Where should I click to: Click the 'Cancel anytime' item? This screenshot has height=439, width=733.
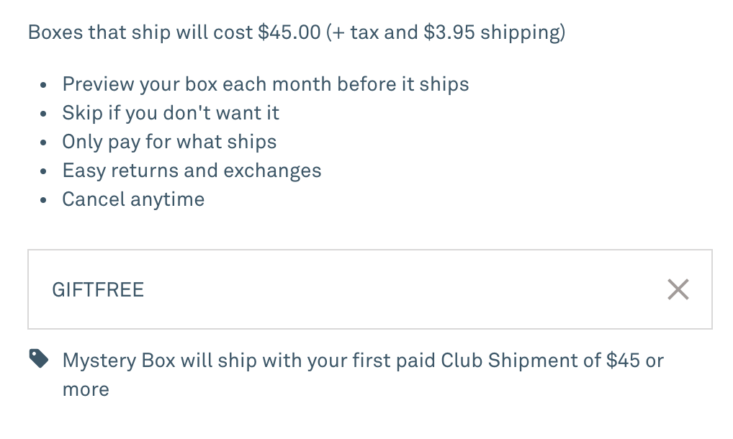point(133,199)
